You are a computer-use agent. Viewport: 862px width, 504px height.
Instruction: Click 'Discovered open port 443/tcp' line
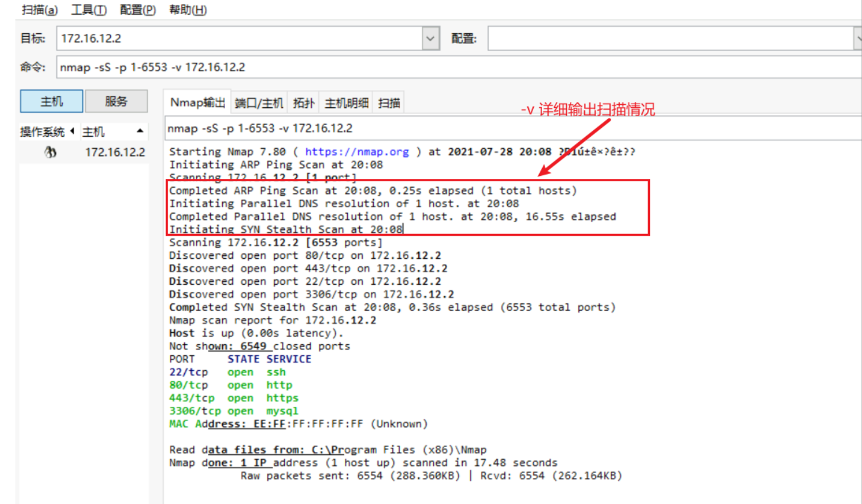coord(308,269)
